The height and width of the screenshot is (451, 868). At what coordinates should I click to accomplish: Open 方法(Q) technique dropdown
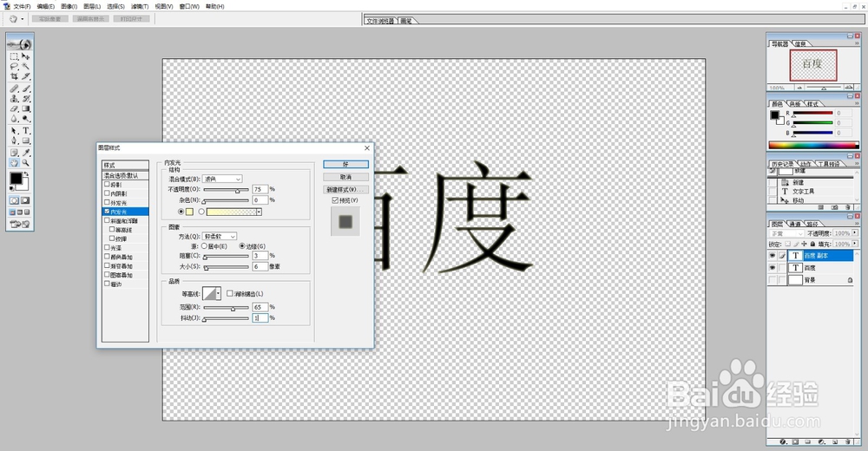coord(220,236)
